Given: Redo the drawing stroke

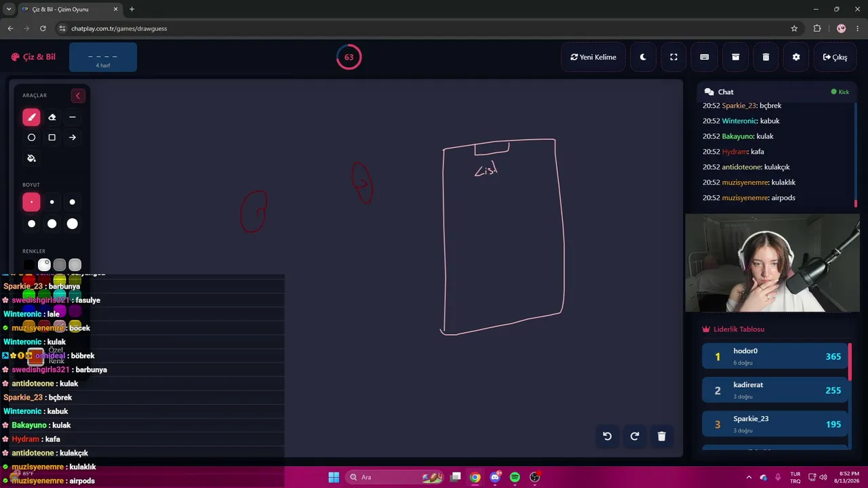Looking at the screenshot, I should pos(635,436).
